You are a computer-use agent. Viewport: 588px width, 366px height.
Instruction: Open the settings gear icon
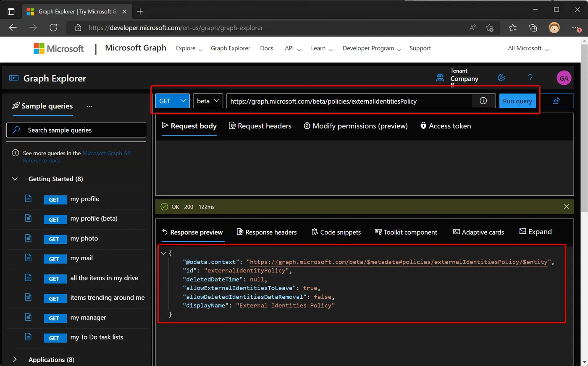pos(501,78)
